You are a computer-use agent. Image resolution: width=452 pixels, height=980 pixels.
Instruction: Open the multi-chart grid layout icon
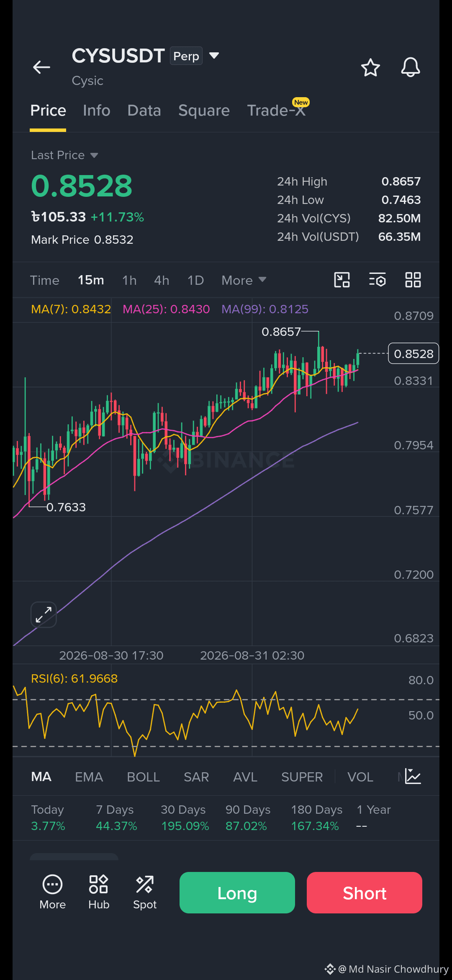413,280
